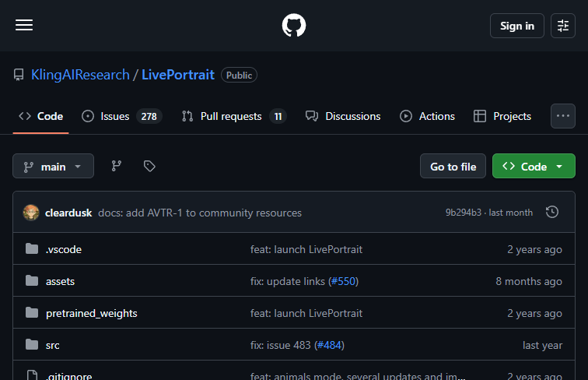Click the Issues count badge 278

(149, 116)
